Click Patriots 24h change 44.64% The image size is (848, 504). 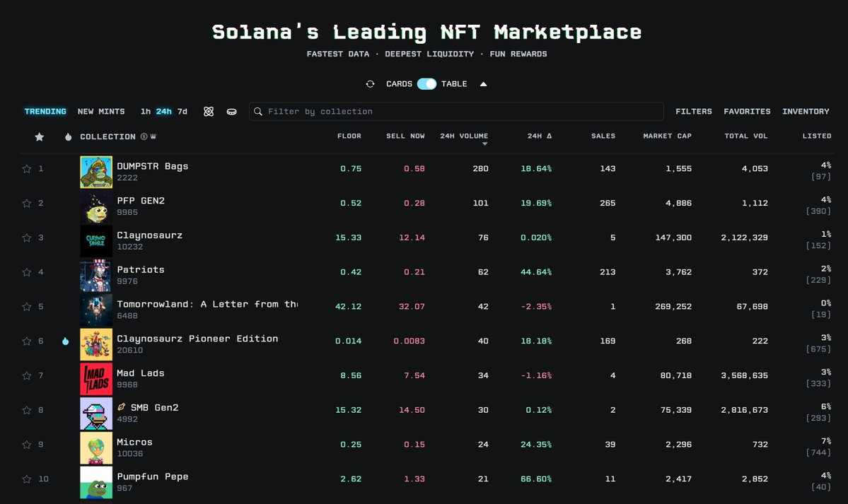coord(536,272)
